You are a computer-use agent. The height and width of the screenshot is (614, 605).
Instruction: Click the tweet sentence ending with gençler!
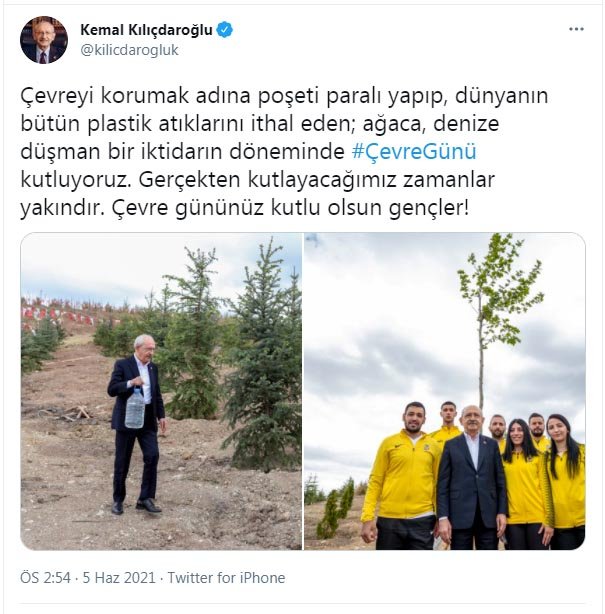tap(290, 208)
